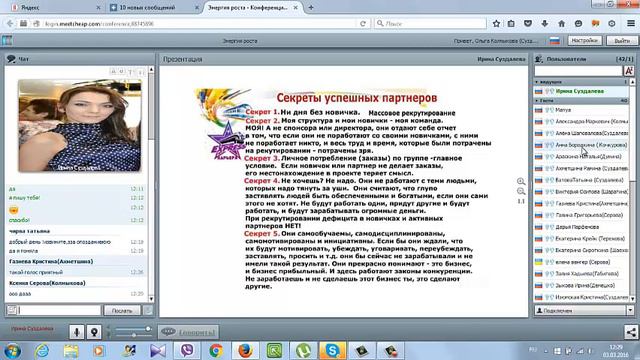Screen dimensions: 640x360
Task: Click the chat panel scrollbar down arrow
Action: click(x=151, y=299)
